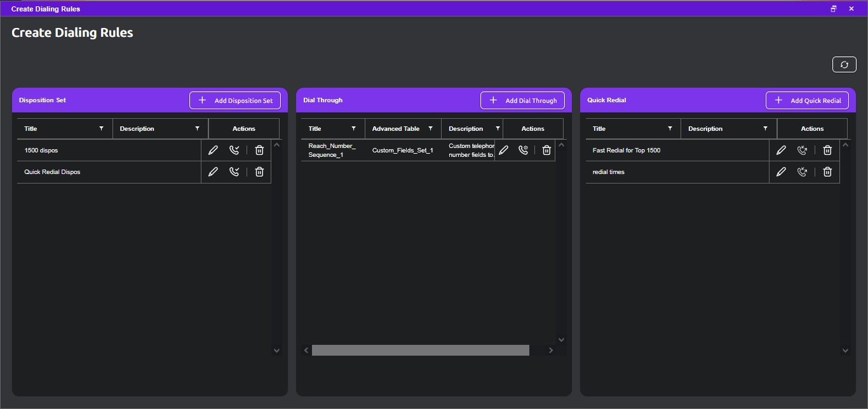Open Title filter in Quick Redial table

pos(670,129)
